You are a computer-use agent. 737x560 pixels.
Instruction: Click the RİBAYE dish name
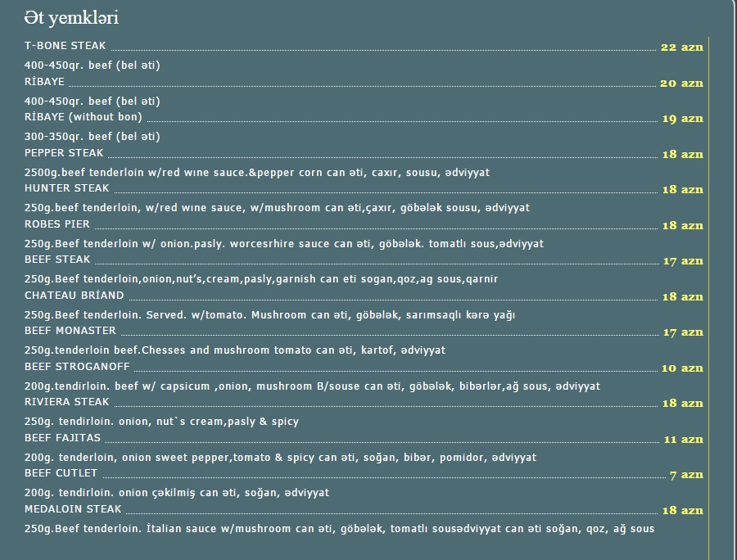point(44,81)
